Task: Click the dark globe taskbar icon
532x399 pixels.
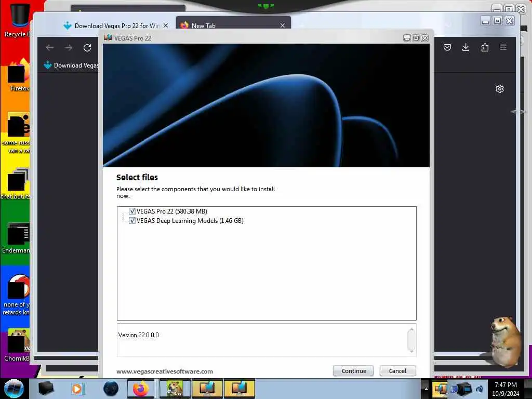Action: coord(111,389)
